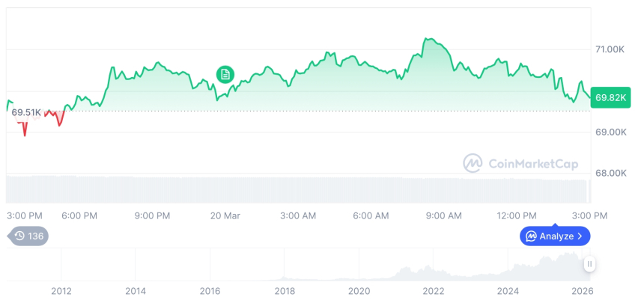Click the Analyze button's chart icon

(x=531, y=236)
